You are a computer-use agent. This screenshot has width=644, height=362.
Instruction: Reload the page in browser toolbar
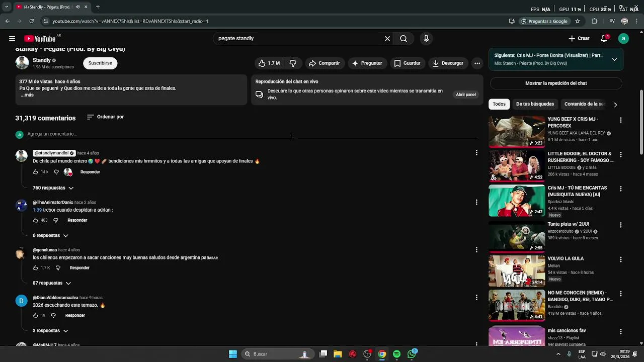pos(31,21)
